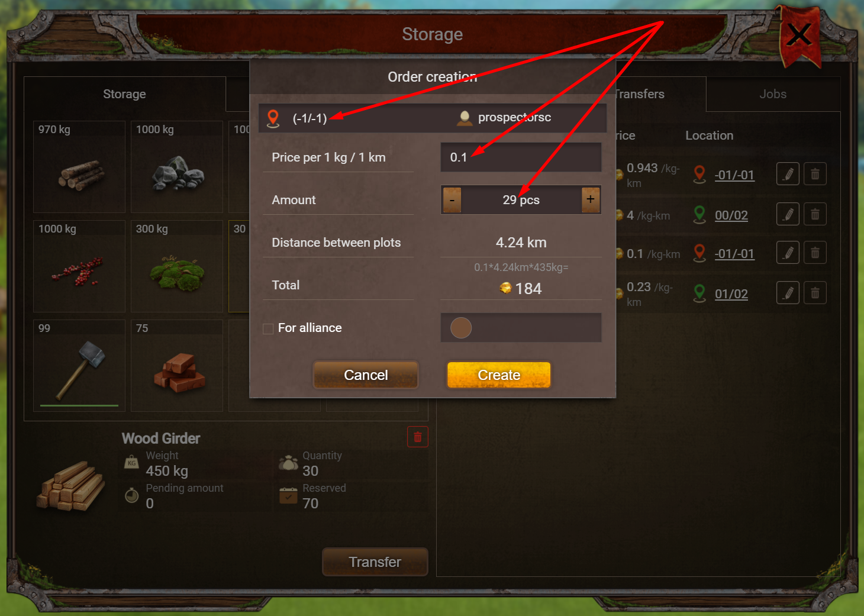Delete the 4 /kg-km transfer order
The height and width of the screenshot is (616, 864).
(x=815, y=214)
